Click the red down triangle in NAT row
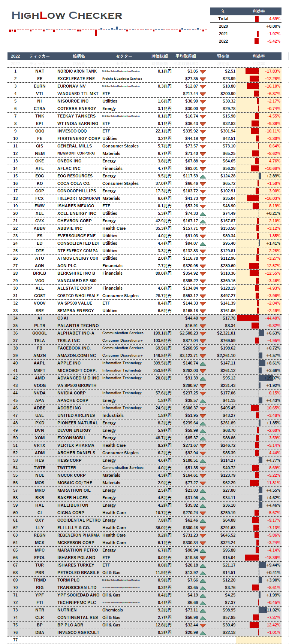The height and width of the screenshot is (644, 289). (x=203, y=71)
